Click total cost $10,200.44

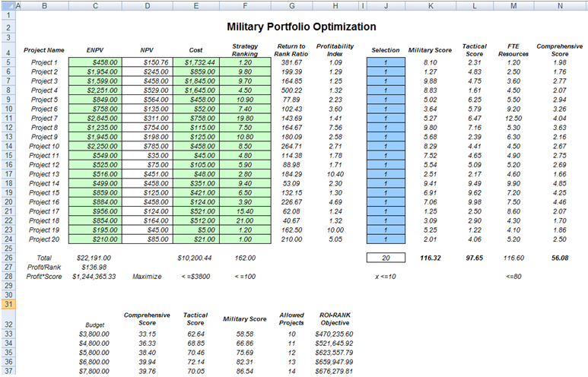194,258
